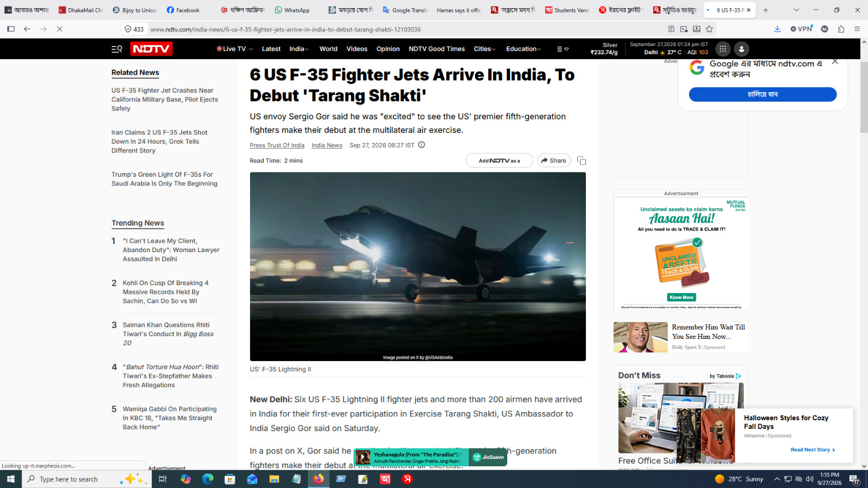Open the more sections dropdown in NDTV nav
The width and height of the screenshot is (868, 488).
click(563, 49)
